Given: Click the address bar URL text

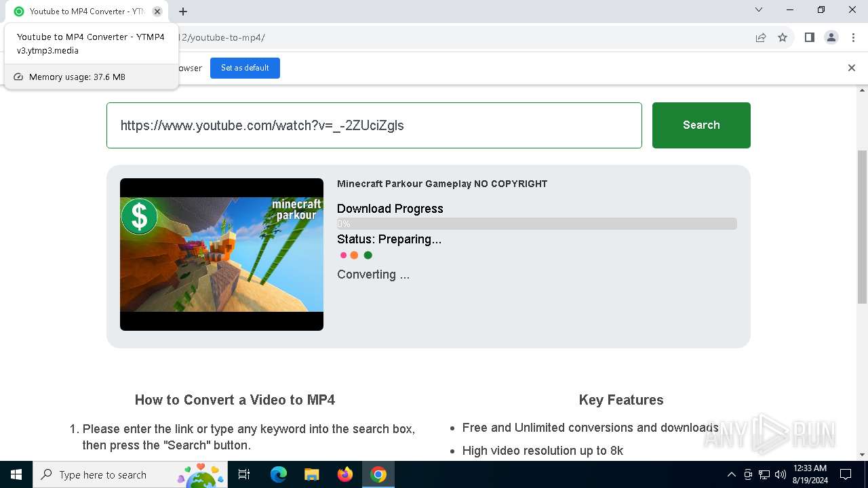Looking at the screenshot, I should tap(222, 37).
